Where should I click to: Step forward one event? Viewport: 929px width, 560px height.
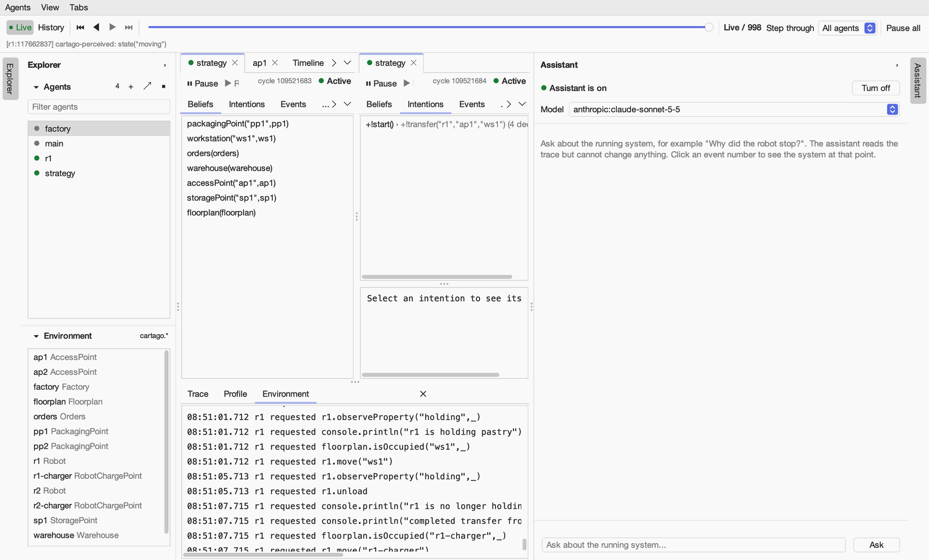click(112, 27)
